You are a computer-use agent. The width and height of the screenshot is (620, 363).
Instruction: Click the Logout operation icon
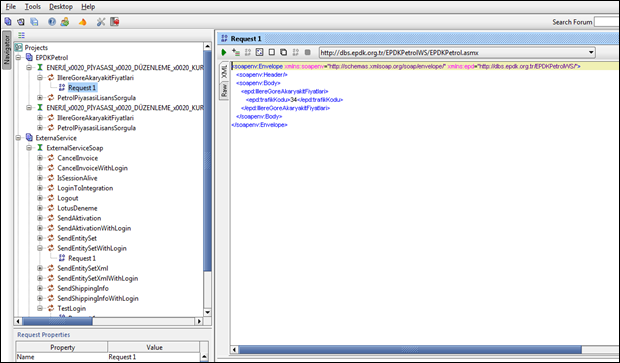pyautogui.click(x=51, y=198)
